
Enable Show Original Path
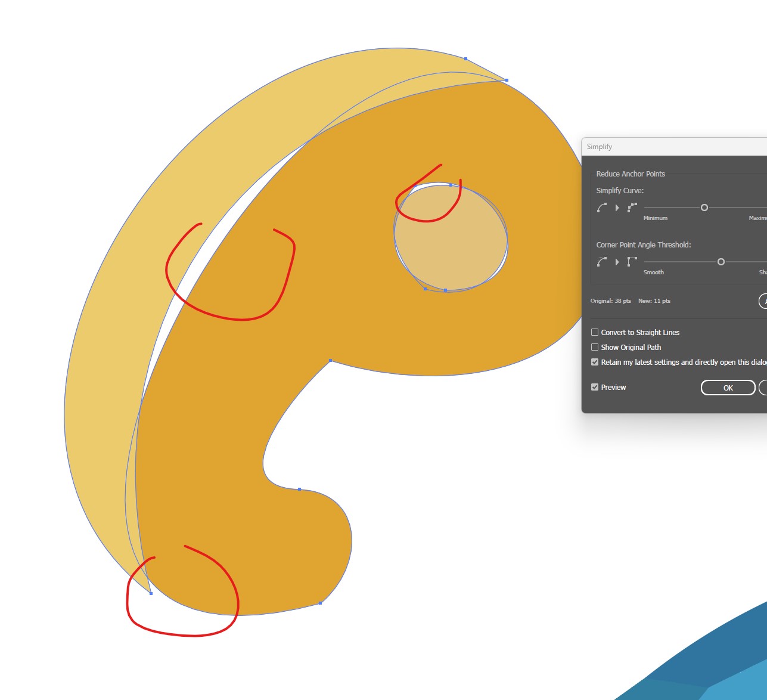[594, 347]
